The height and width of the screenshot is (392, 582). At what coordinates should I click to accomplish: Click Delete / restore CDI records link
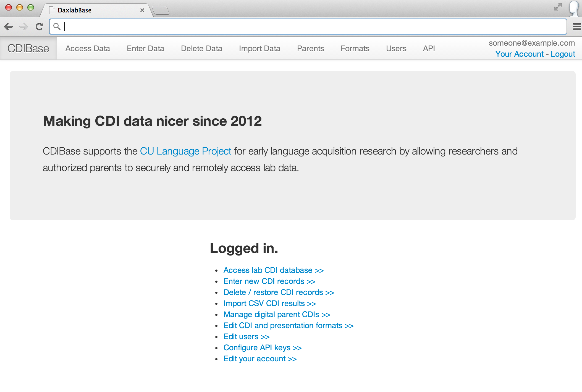279,292
